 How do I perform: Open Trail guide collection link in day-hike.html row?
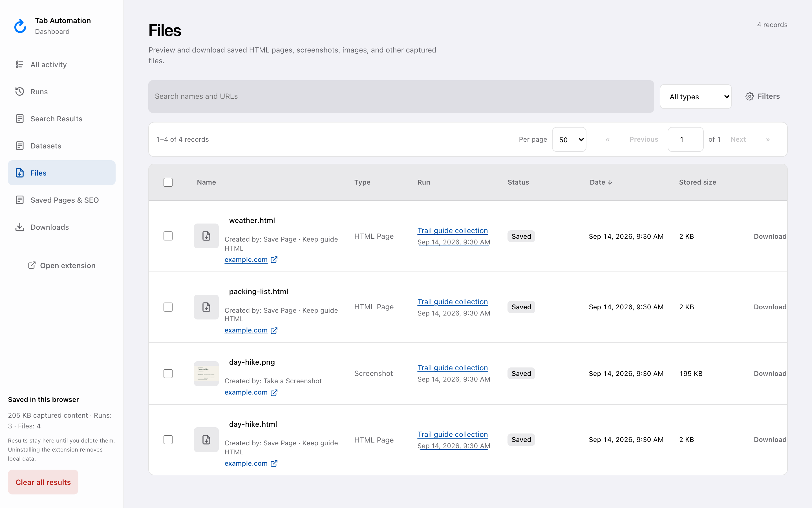pyautogui.click(x=453, y=434)
